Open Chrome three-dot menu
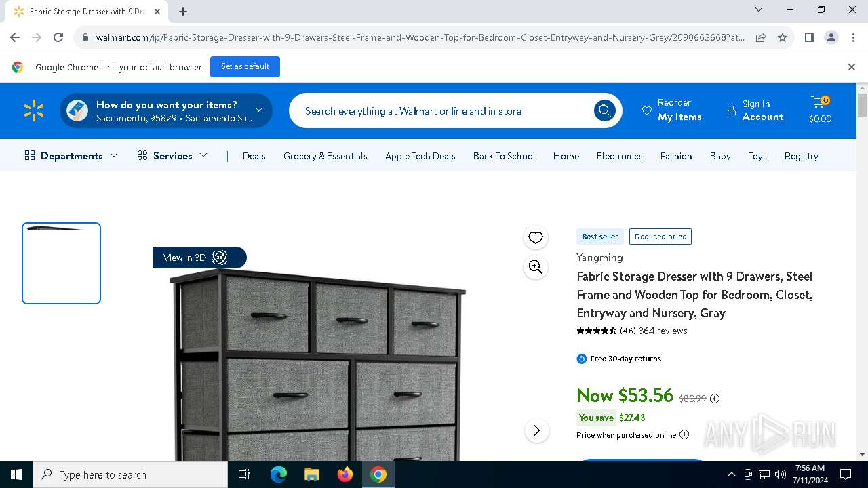Image resolution: width=868 pixels, height=488 pixels. click(852, 37)
